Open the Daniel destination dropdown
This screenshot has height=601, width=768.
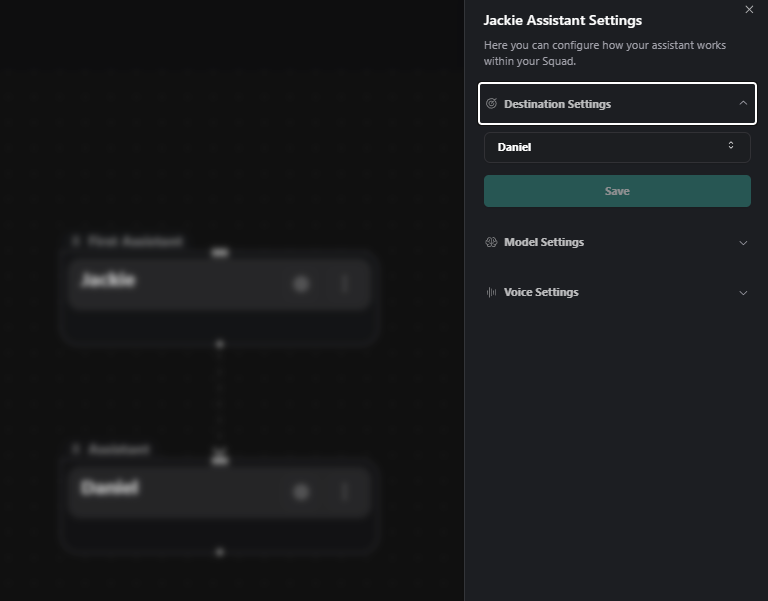coord(617,147)
